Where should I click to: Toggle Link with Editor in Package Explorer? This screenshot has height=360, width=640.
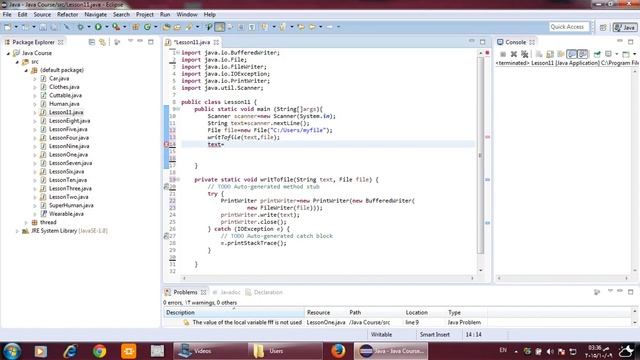pos(102,42)
